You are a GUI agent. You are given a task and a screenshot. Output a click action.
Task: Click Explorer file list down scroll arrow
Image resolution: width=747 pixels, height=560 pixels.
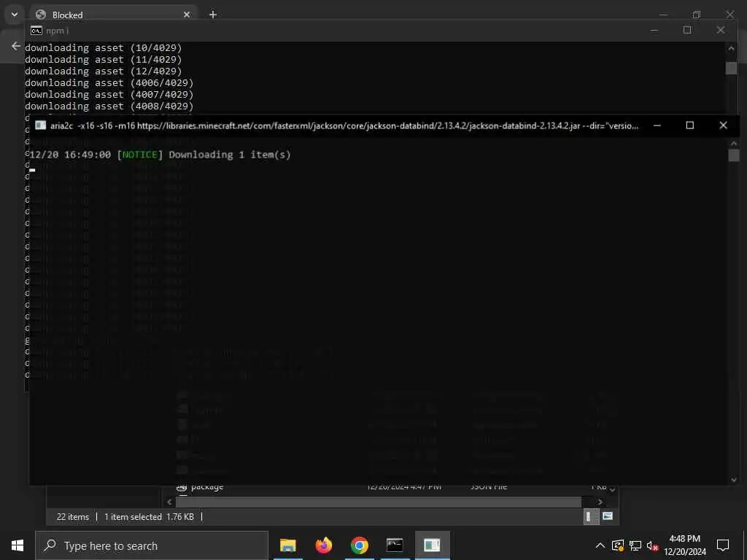click(613, 489)
